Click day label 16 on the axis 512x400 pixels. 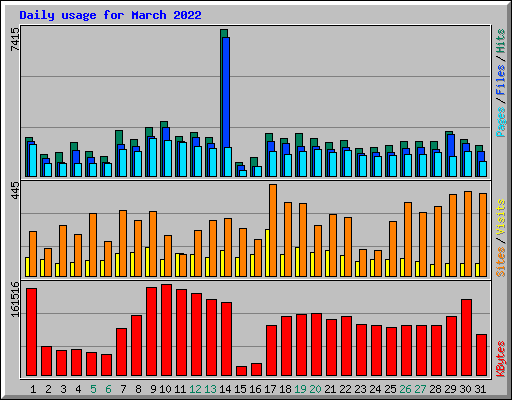tap(255, 389)
